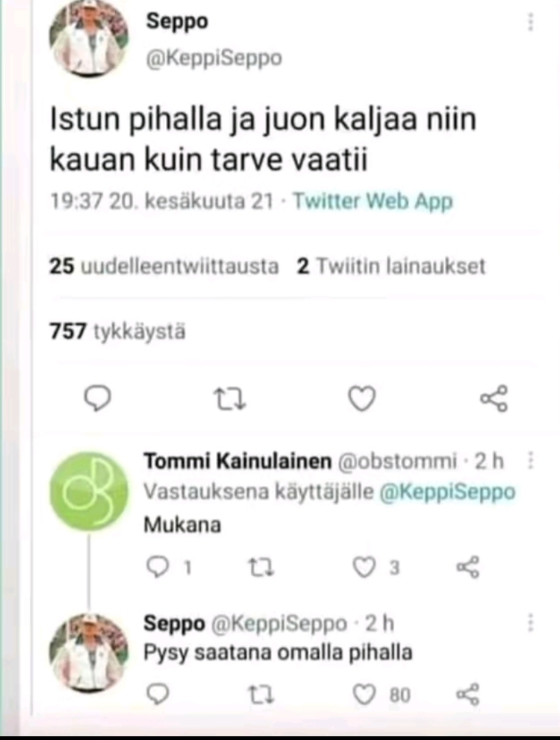Open Seppo's profile picture at top
The image size is (560, 740).
90,39
